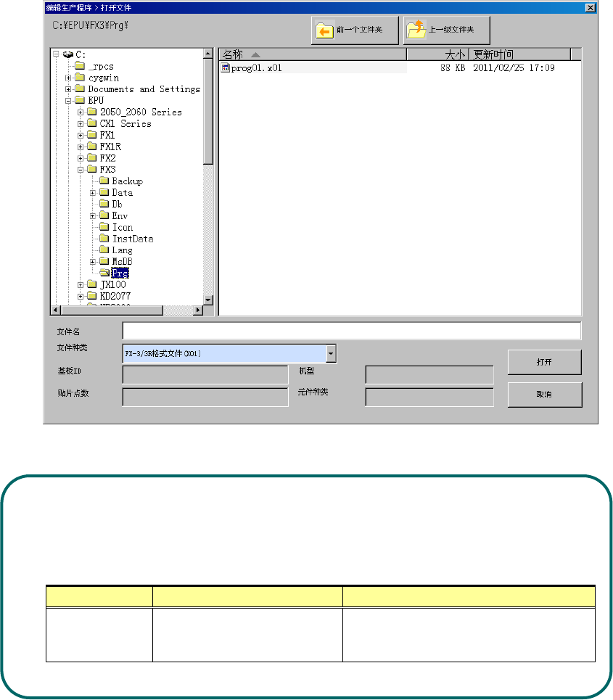This screenshot has width=613, height=700.
Task: Sort by 名称 column header
Action: [x=313, y=54]
